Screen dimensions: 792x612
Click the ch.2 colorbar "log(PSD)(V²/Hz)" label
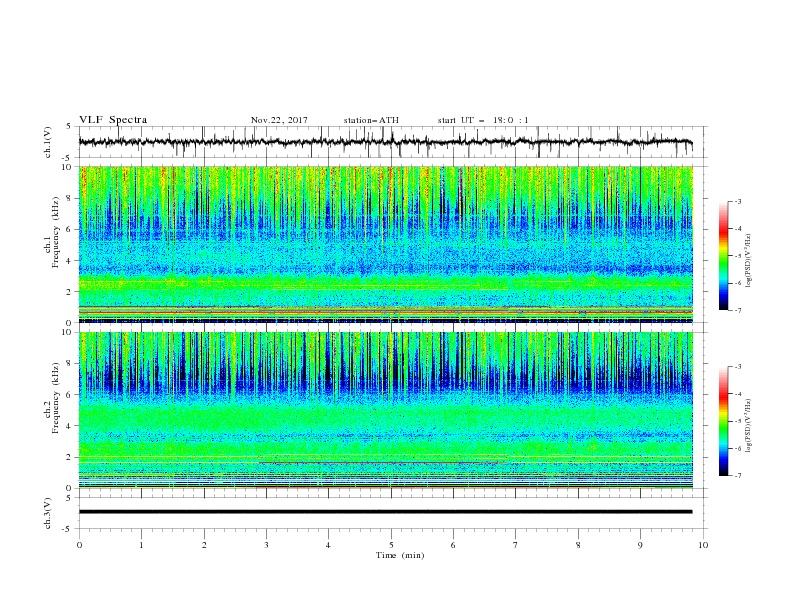[749, 426]
